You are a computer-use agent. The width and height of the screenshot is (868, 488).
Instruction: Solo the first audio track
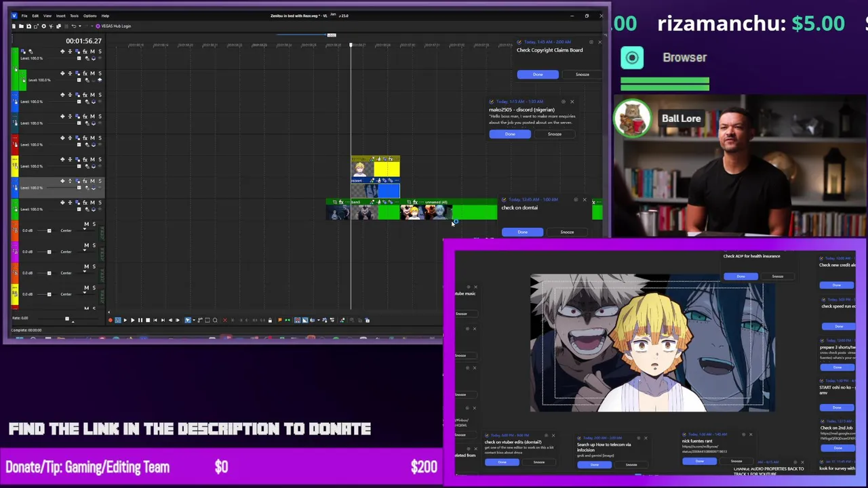(x=93, y=224)
